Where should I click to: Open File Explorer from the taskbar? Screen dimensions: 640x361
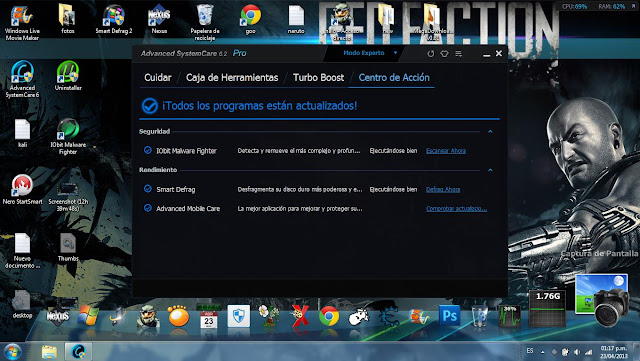click(49, 352)
